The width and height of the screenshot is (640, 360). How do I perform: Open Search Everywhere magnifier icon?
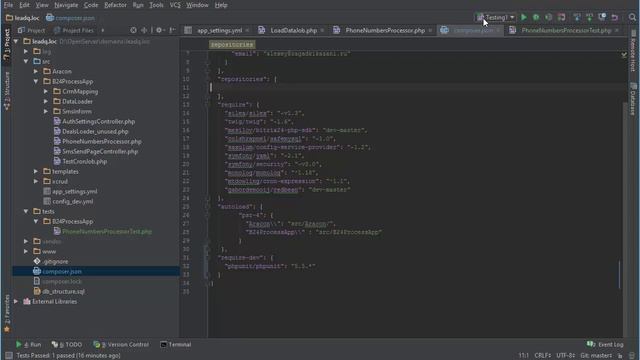pyautogui.click(x=632, y=18)
